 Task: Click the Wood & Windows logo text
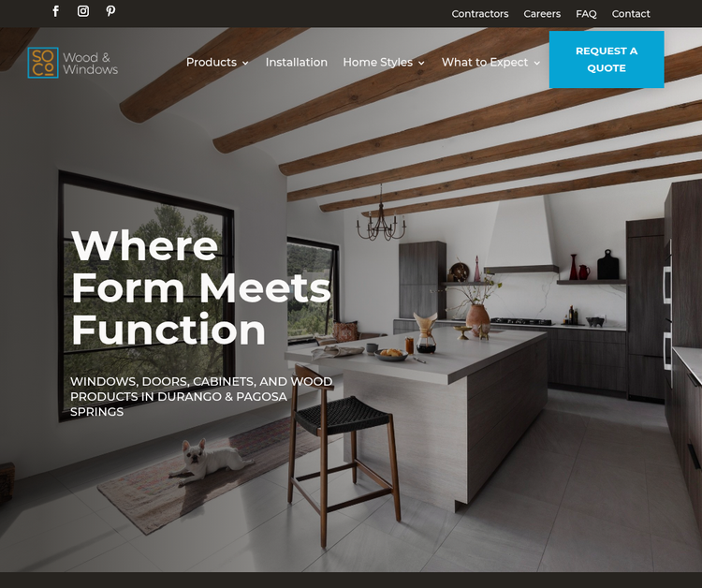(90, 64)
